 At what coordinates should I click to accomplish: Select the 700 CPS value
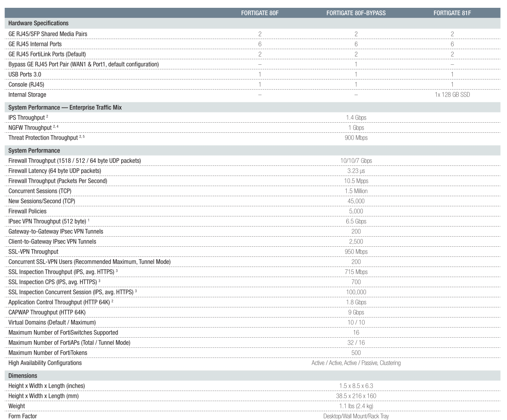[356, 282]
